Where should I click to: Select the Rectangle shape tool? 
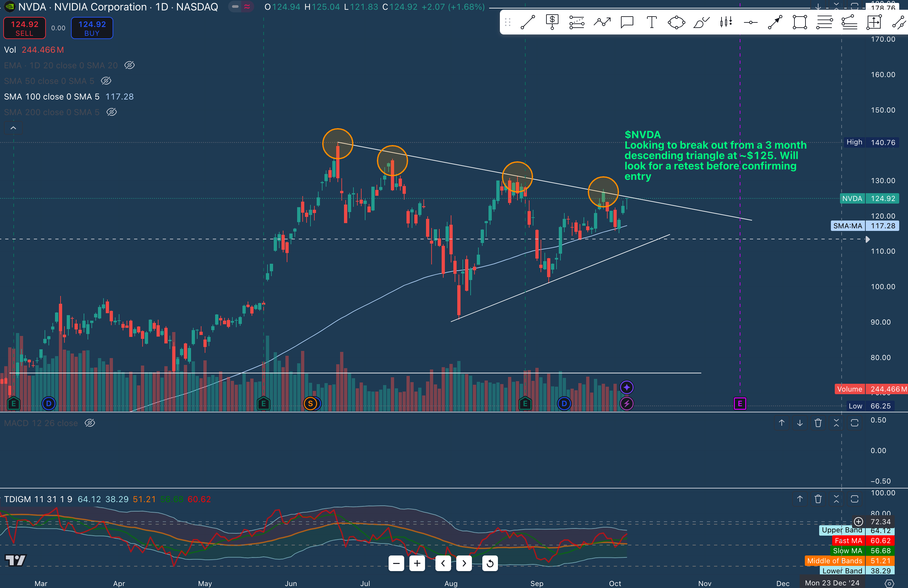[x=800, y=22]
